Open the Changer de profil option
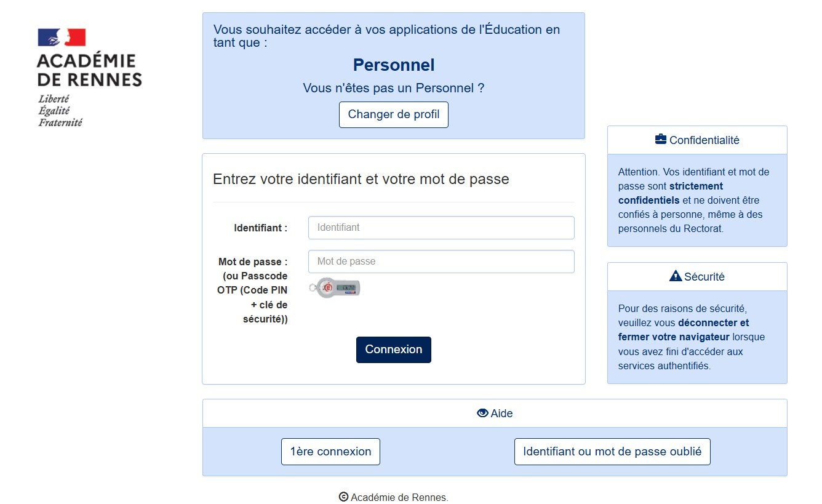822x504 pixels. [393, 114]
